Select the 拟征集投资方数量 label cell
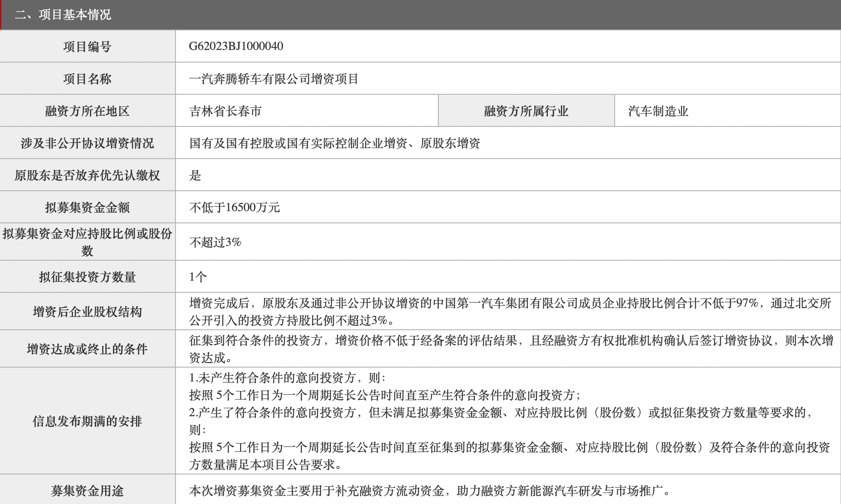 [87, 277]
